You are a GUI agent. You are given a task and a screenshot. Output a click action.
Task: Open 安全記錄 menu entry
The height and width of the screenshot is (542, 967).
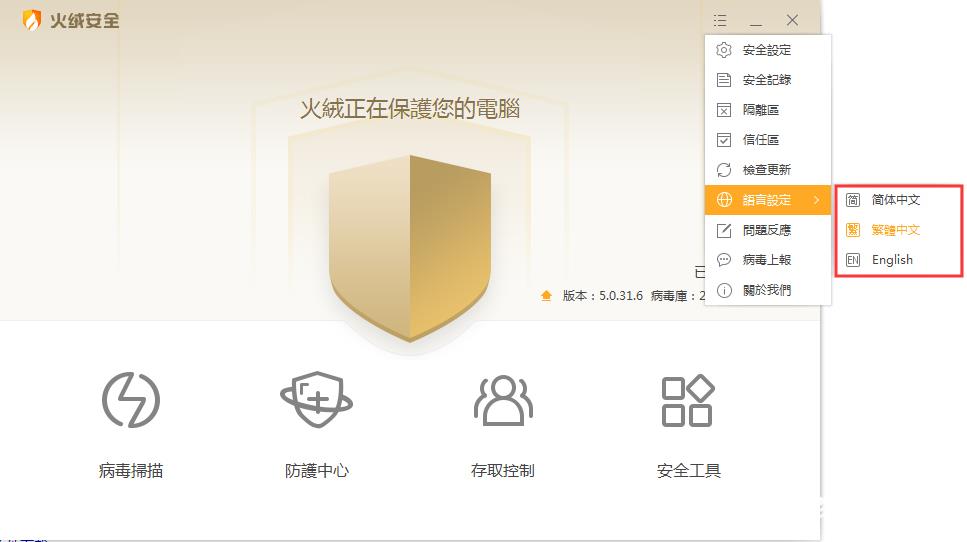pyautogui.click(x=768, y=80)
